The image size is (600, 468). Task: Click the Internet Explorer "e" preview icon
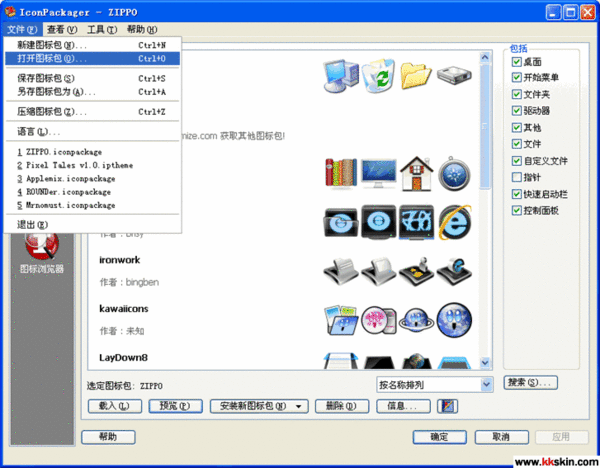coord(455,222)
